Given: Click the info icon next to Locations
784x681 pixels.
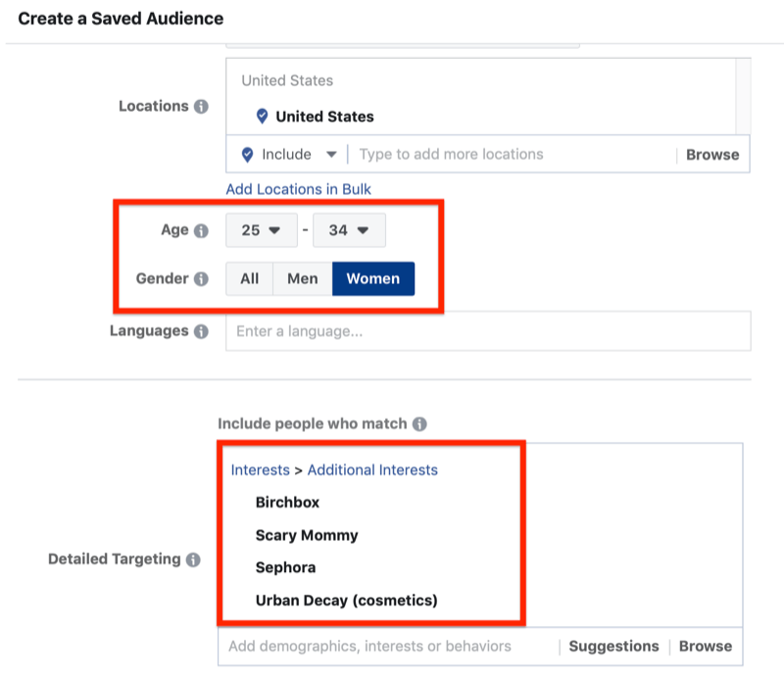Looking at the screenshot, I should click(201, 107).
